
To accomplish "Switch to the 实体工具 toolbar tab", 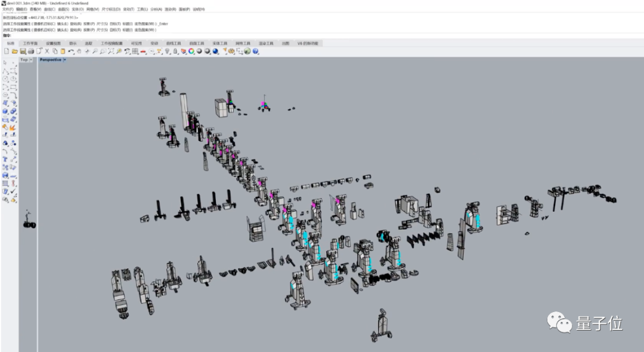I will point(219,43).
